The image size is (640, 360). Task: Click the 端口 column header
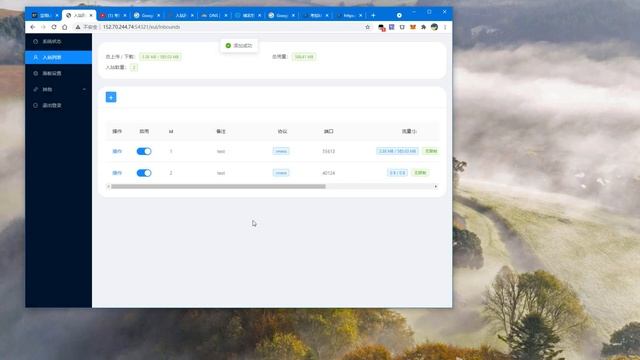(329, 131)
